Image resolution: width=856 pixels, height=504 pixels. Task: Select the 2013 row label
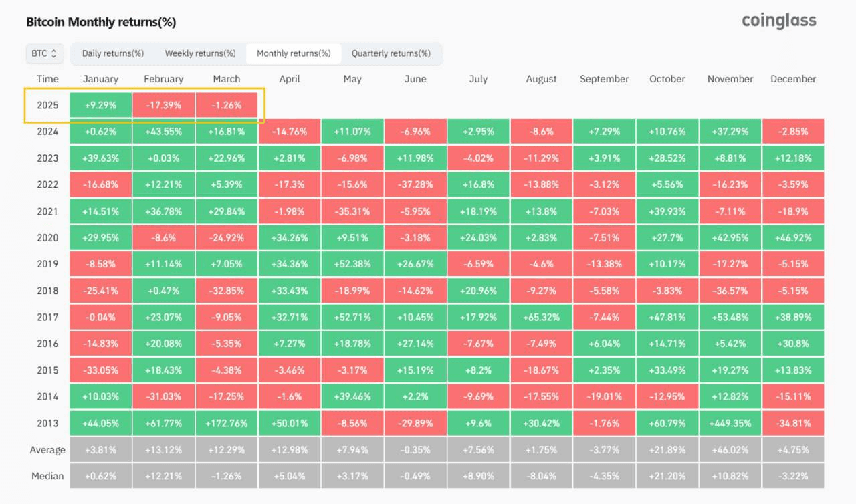click(x=47, y=423)
